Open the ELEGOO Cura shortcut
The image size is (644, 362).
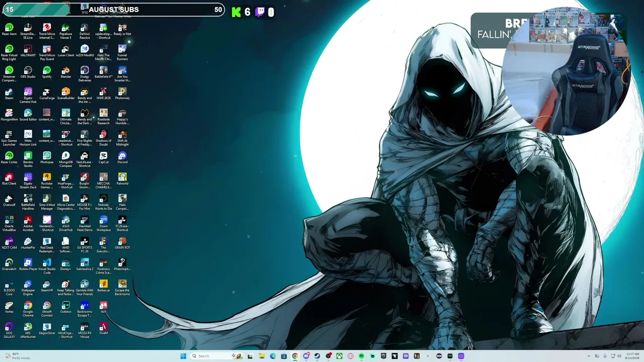9,288
